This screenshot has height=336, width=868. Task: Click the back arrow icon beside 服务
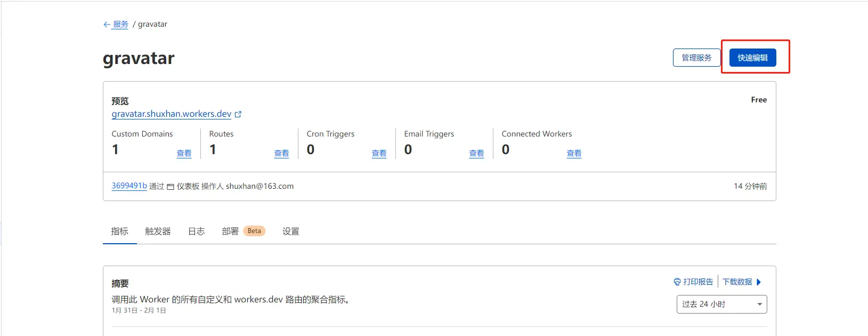(x=107, y=25)
